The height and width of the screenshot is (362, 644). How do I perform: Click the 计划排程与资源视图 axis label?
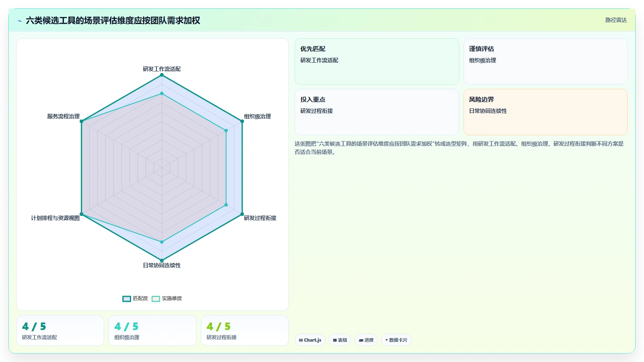(x=55, y=218)
